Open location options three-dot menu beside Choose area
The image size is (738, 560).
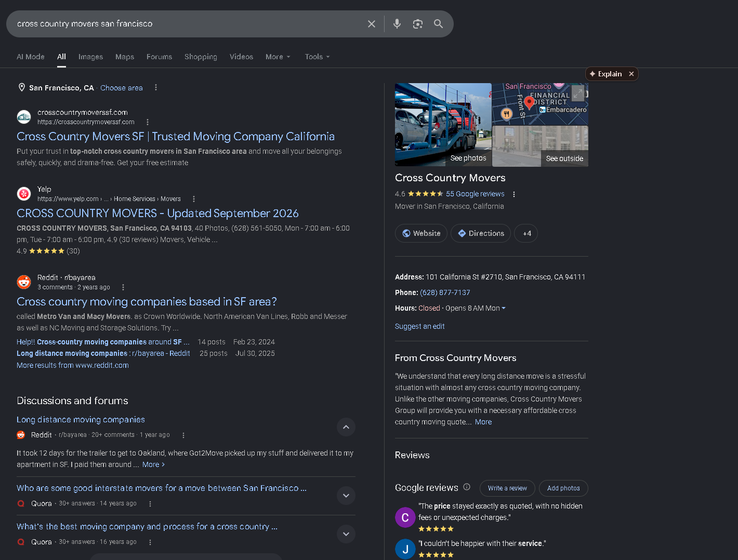[156, 87]
